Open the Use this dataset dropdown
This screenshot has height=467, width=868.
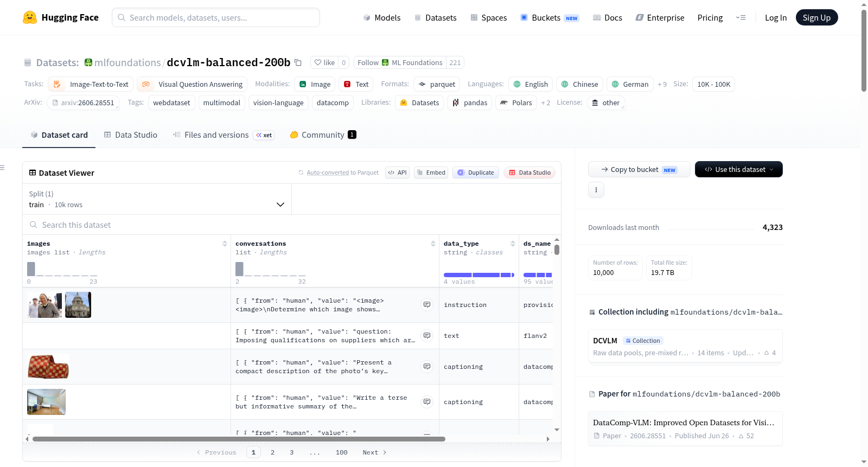[739, 169]
